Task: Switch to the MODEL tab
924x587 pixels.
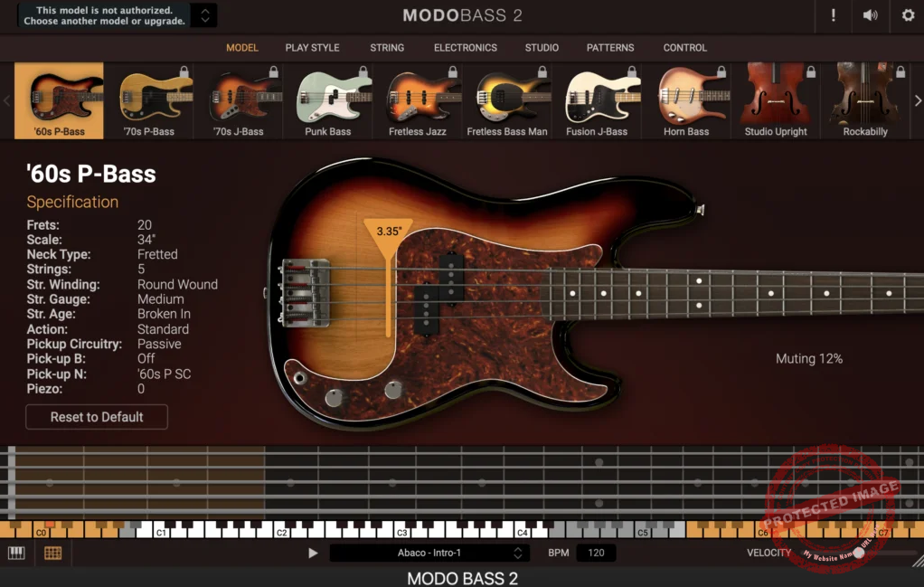Action: [x=242, y=48]
